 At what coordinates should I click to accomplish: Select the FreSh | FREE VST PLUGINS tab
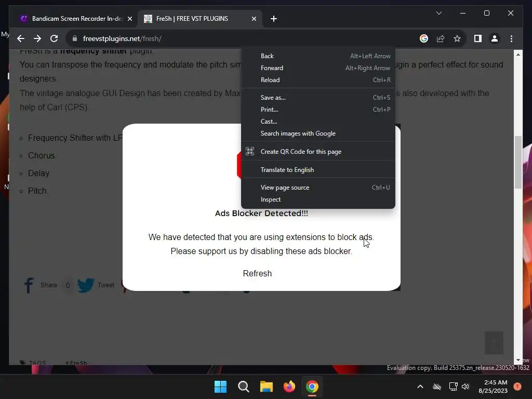point(200,19)
